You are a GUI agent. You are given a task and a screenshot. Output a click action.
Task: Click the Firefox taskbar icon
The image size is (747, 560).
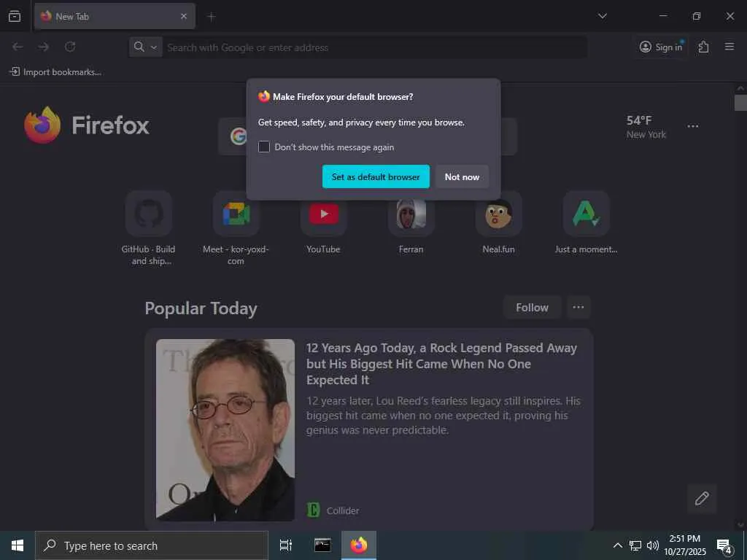359,545
